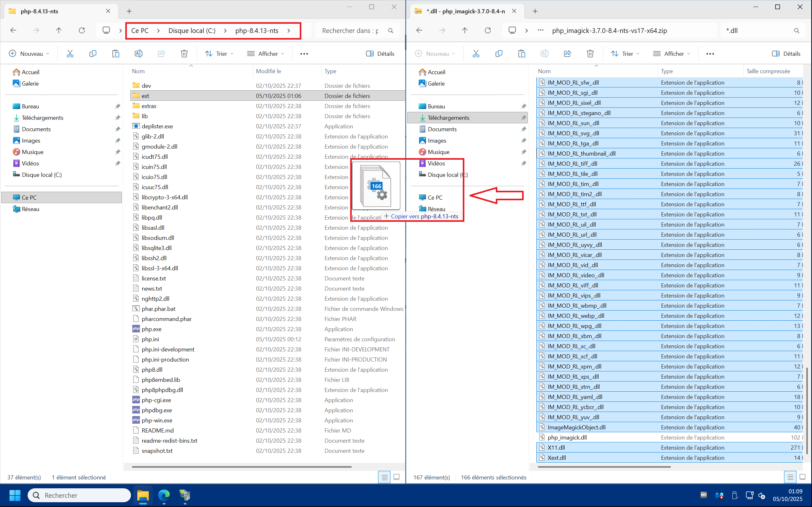Viewport: 812px width, 507px height.
Task: Open new tab in right Explorer window
Action: coord(535,11)
